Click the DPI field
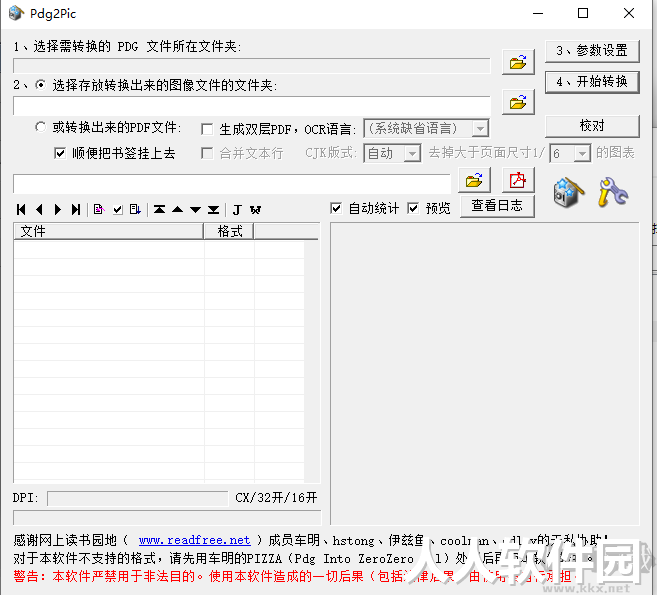This screenshot has height=595, width=657. pos(137,499)
